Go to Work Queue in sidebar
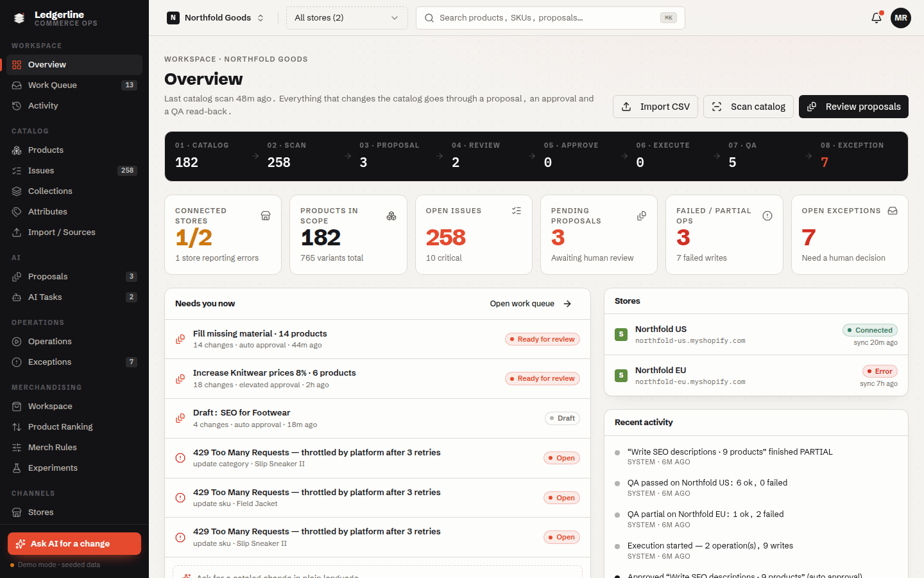Viewport: 924px width, 578px height. pos(74,85)
